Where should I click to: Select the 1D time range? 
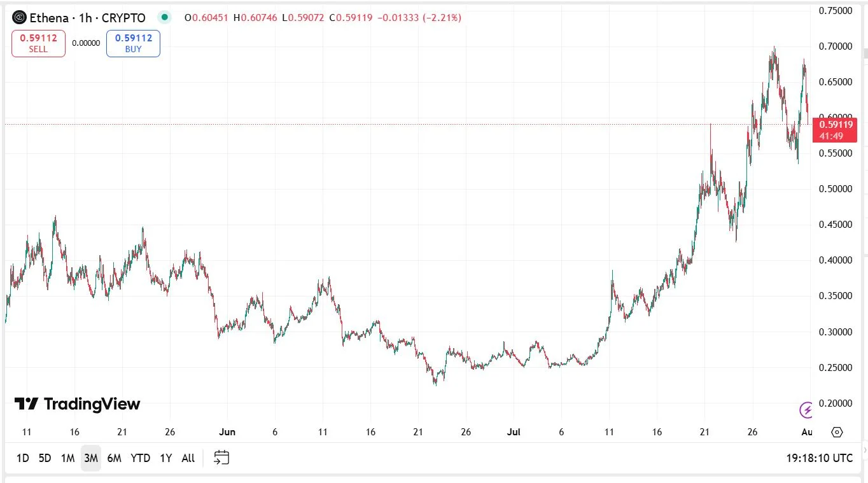pyautogui.click(x=22, y=458)
